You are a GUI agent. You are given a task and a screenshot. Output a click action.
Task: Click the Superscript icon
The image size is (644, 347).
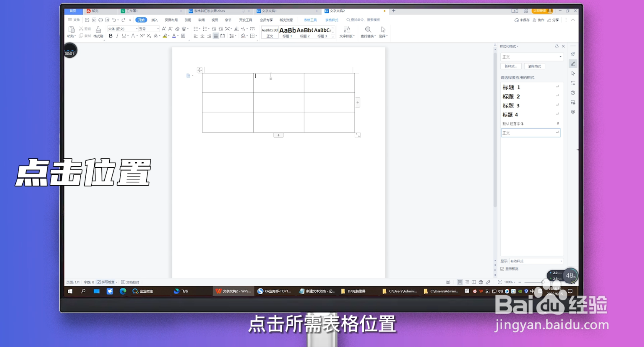(142, 36)
